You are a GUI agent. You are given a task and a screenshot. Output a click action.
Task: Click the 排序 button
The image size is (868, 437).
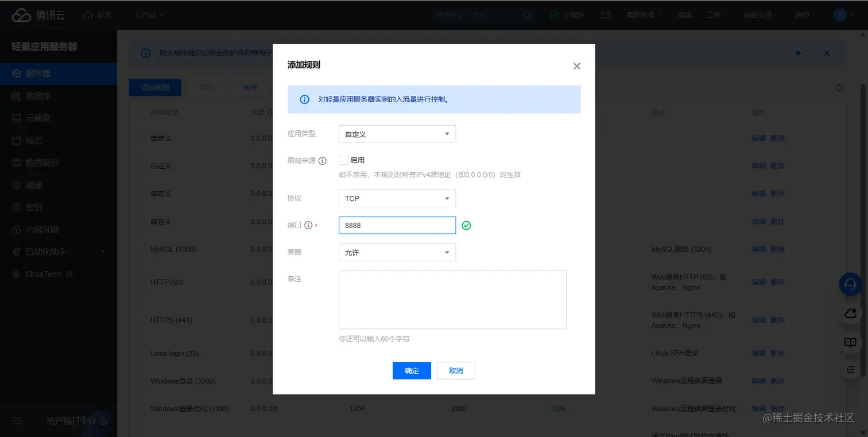(251, 87)
